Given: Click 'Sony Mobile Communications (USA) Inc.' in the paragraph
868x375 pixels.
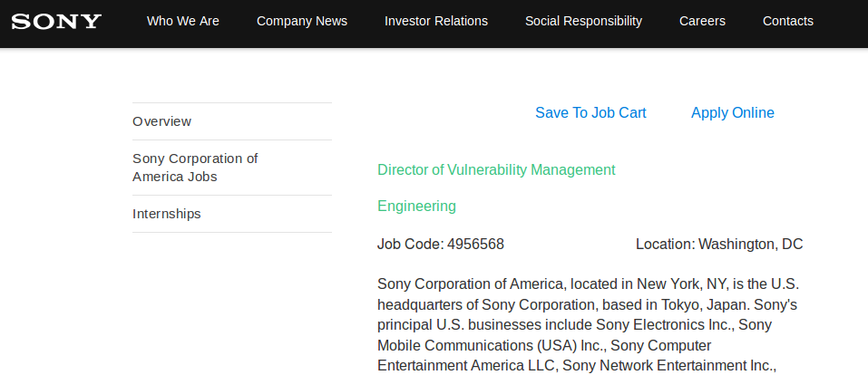Looking at the screenshot, I should 491,345.
